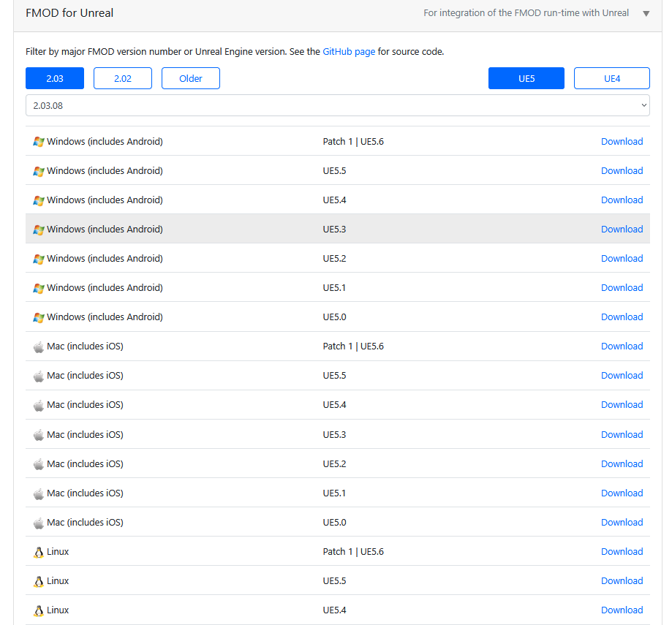The width and height of the screenshot is (672, 625).
Task: Download the Windows UE5.3 integration
Action: point(622,230)
